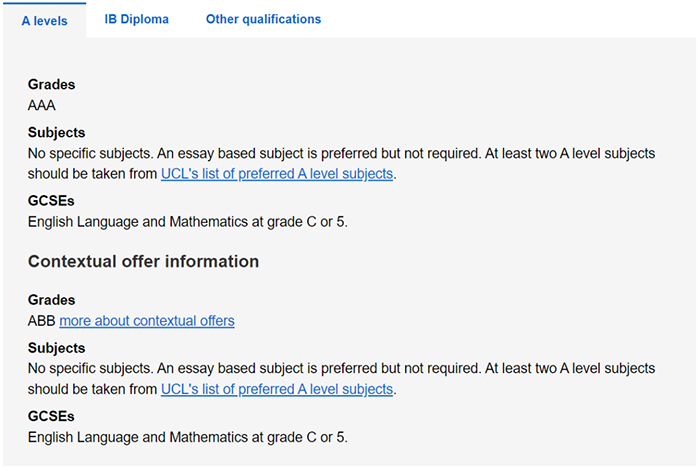Select the A levels tab

(44, 21)
